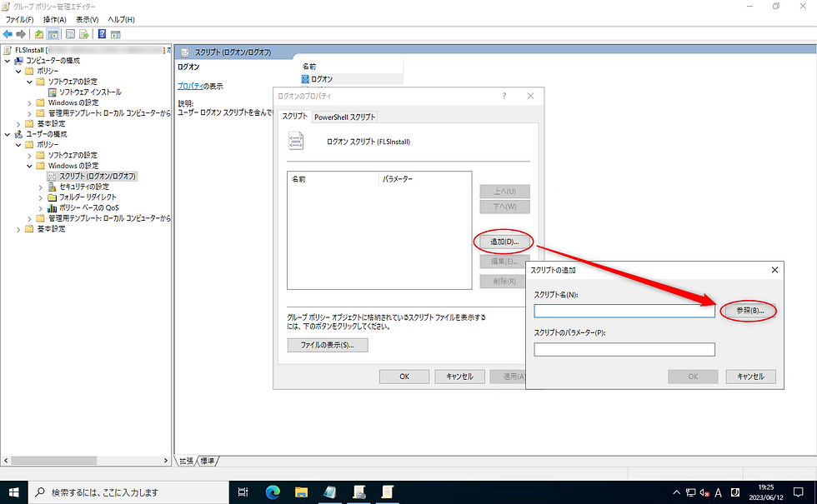Open the ファイル(F) menu
817x504 pixels.
19,19
